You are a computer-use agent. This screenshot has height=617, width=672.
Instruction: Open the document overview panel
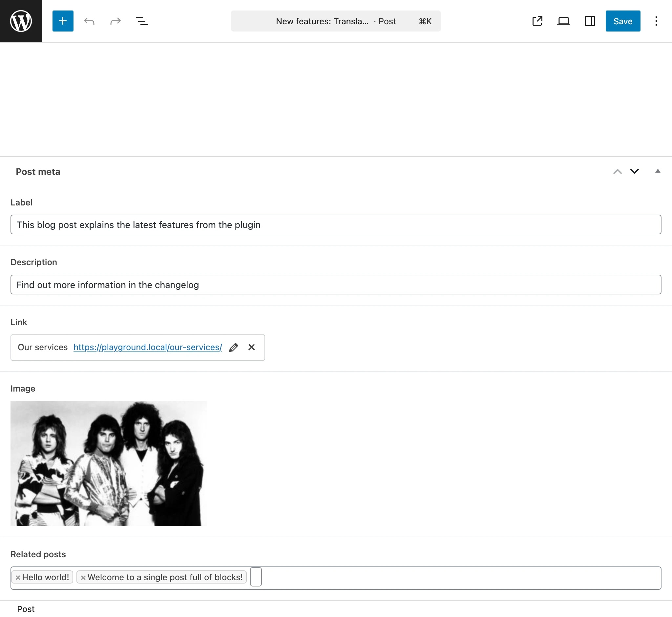pos(141,21)
